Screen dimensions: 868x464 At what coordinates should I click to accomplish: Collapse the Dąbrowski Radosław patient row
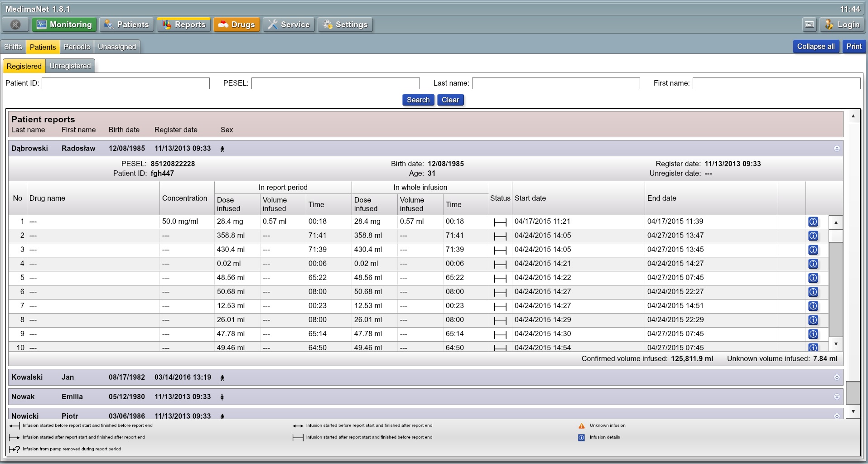tap(837, 149)
